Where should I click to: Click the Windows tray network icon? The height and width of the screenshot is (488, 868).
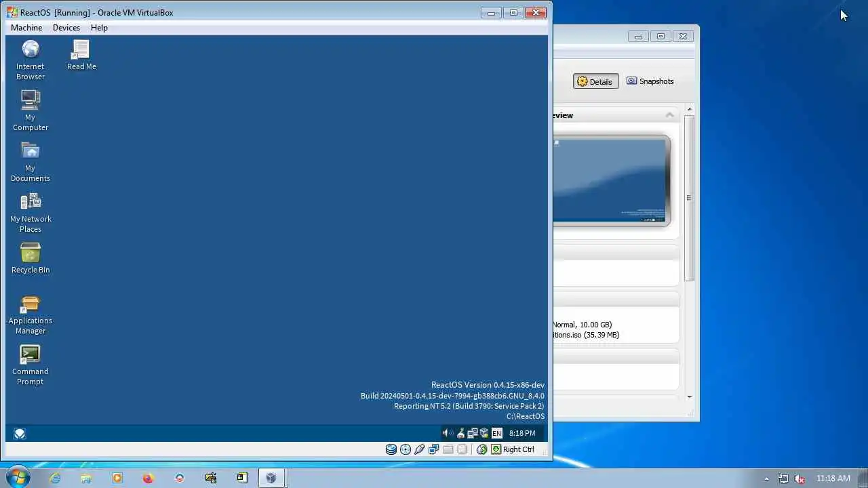(x=783, y=479)
